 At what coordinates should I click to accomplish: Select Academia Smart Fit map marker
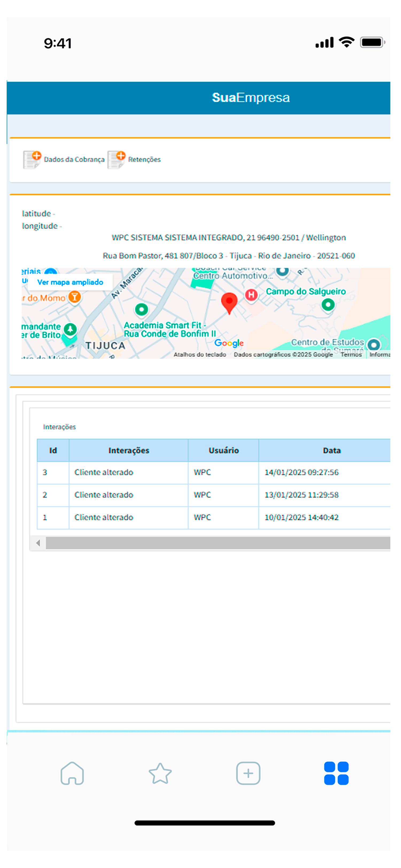coord(142,309)
